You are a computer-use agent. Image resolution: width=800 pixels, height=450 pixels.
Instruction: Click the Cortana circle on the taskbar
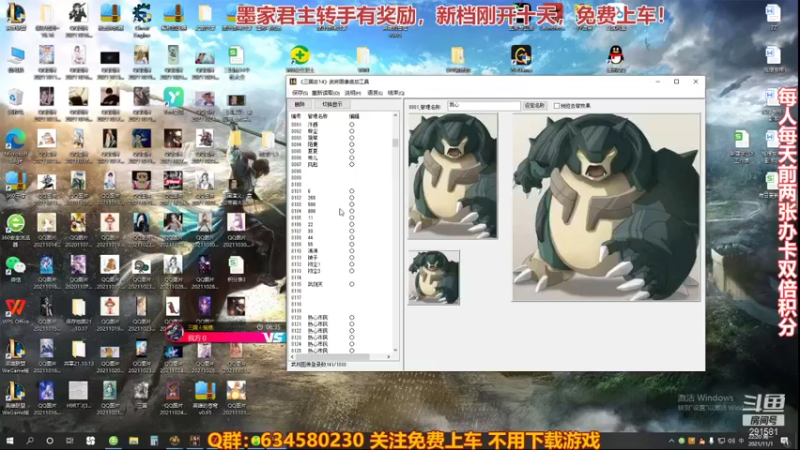tap(49, 441)
